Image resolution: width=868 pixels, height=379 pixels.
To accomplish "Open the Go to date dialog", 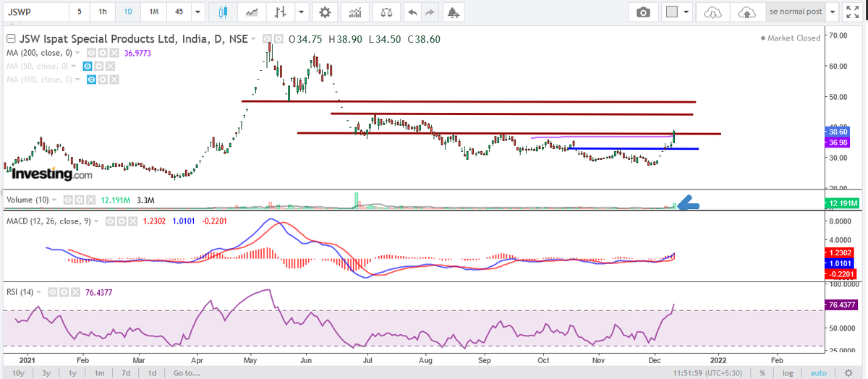I will (x=186, y=373).
